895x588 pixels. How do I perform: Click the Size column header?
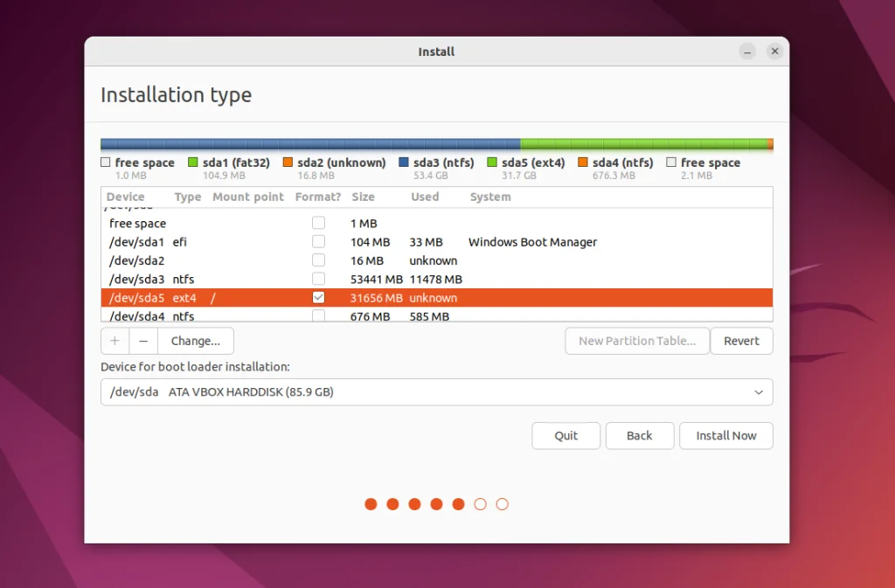coord(363,197)
